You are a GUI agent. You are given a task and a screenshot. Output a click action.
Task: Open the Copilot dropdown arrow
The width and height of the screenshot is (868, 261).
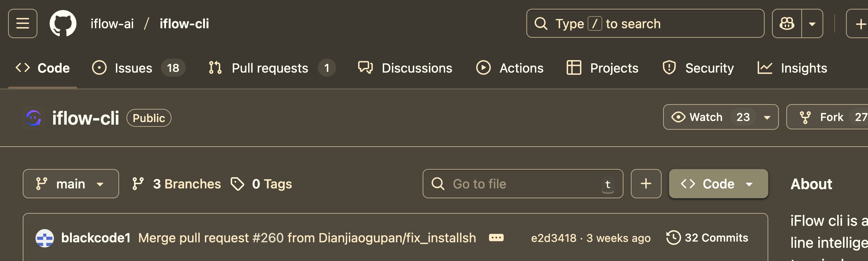click(812, 24)
